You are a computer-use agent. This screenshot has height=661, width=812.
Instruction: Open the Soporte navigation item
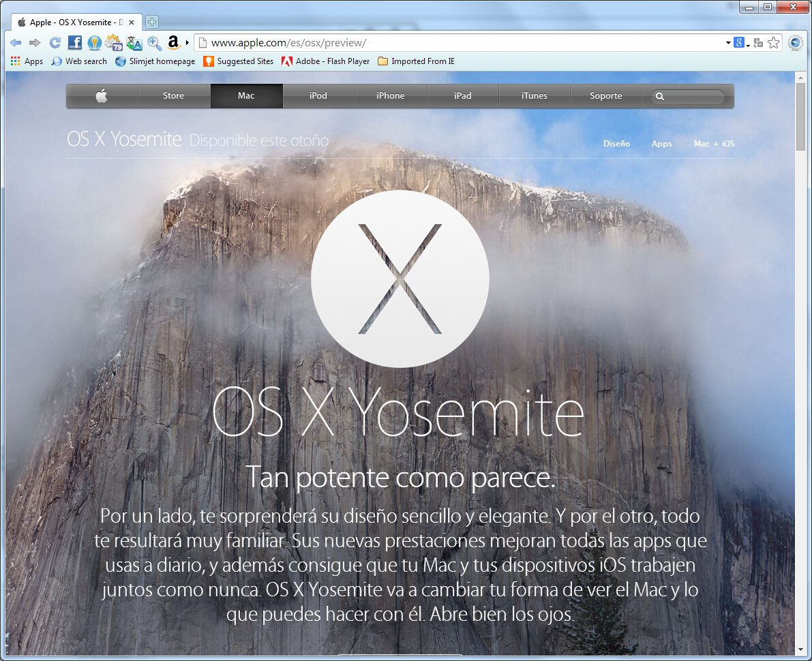606,96
